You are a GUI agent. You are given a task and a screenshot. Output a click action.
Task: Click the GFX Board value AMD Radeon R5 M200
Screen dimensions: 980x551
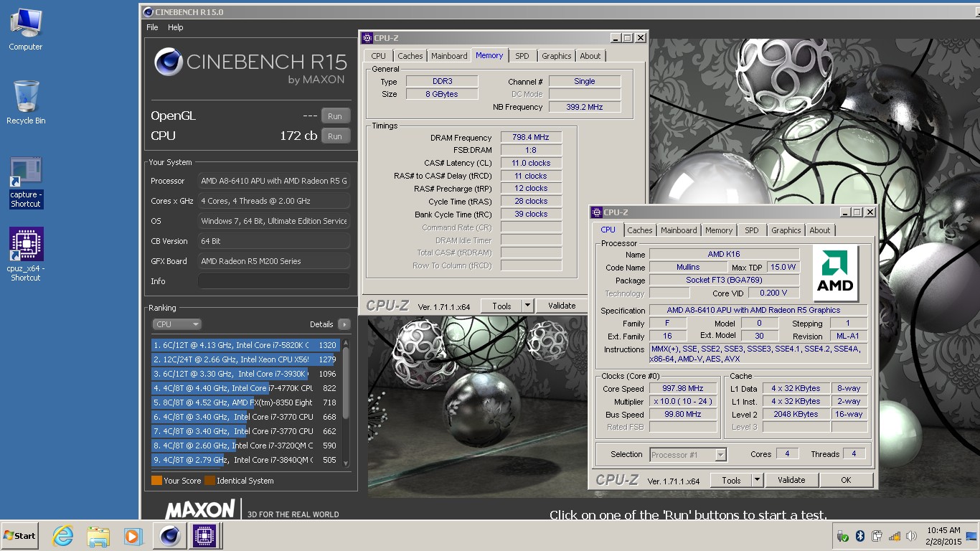(x=274, y=261)
